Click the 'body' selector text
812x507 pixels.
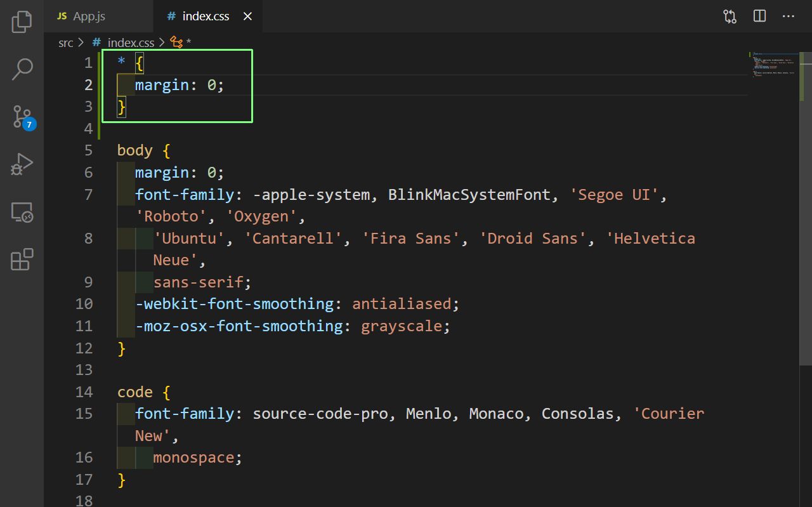[135, 150]
